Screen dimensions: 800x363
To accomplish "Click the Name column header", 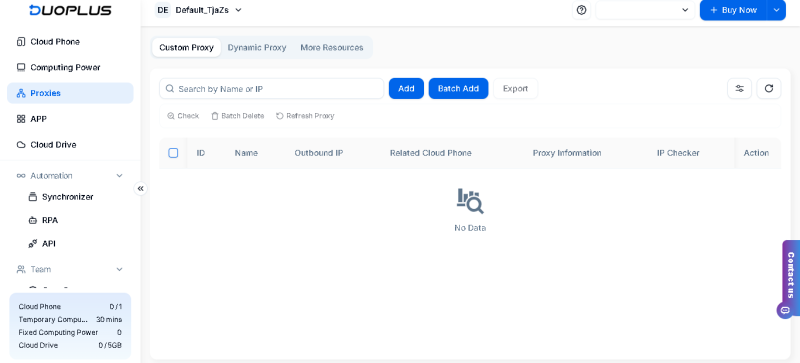I will (x=246, y=153).
